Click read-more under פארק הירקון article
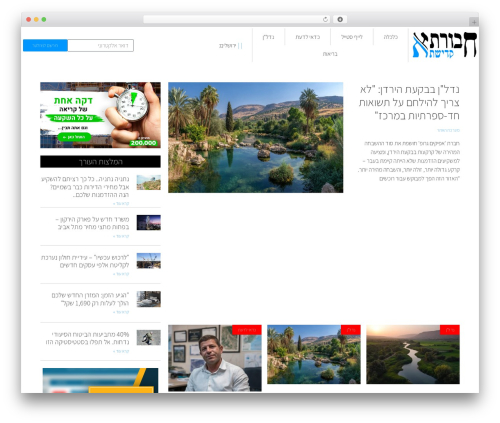 coord(121,236)
